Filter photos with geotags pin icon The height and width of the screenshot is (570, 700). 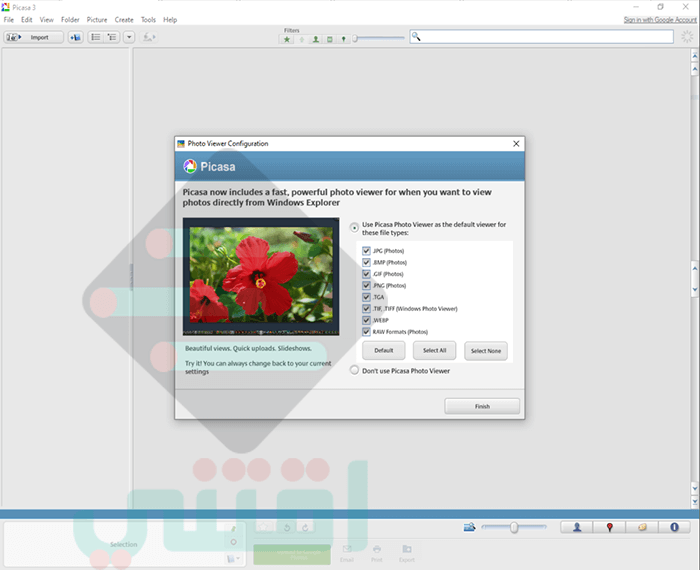tap(343, 39)
